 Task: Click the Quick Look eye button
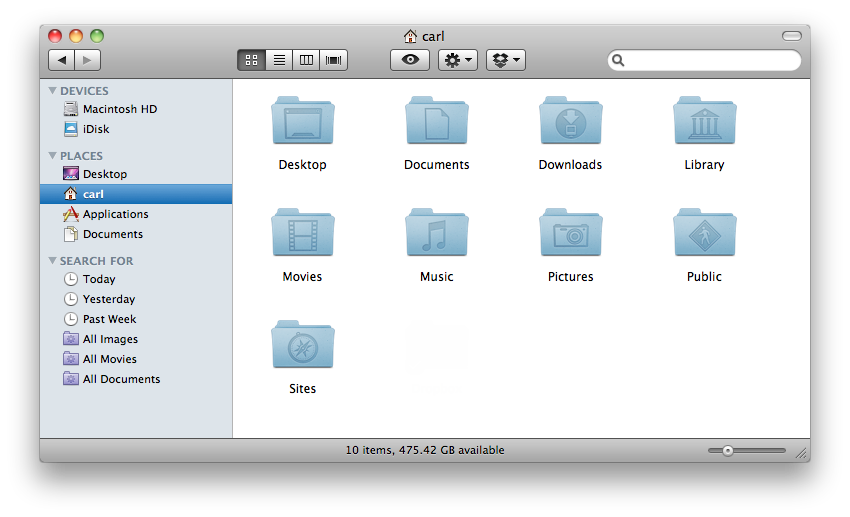pyautogui.click(x=410, y=60)
